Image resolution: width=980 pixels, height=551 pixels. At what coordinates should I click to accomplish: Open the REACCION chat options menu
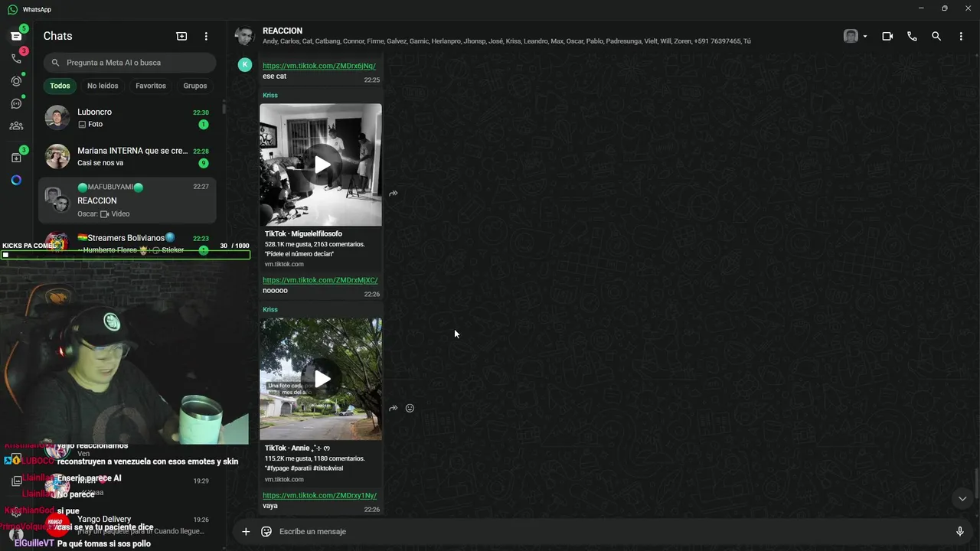(961, 36)
